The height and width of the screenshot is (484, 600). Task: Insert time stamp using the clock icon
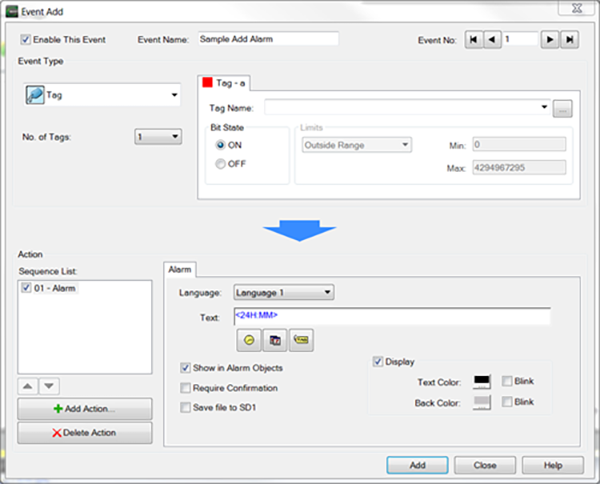[x=249, y=340]
